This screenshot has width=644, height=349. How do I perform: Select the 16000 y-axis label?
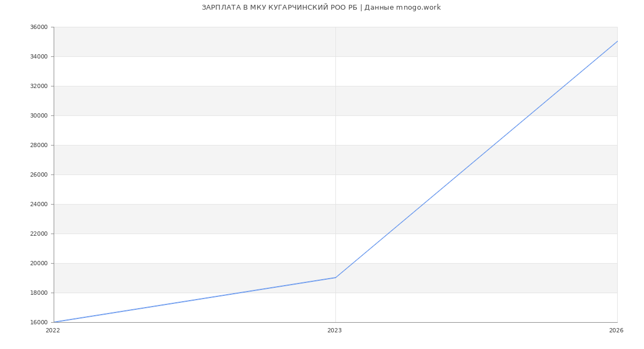[40, 323]
